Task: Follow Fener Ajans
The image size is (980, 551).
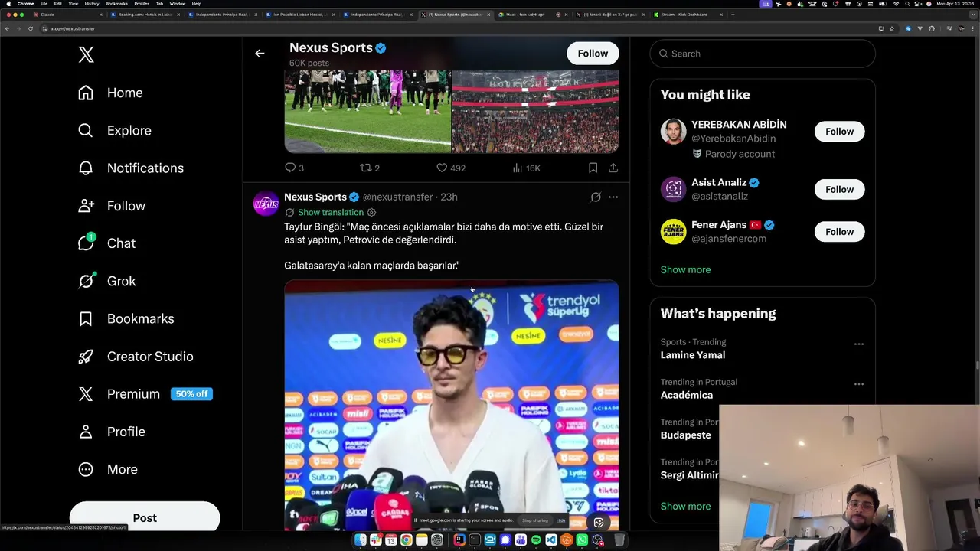Action: 839,232
